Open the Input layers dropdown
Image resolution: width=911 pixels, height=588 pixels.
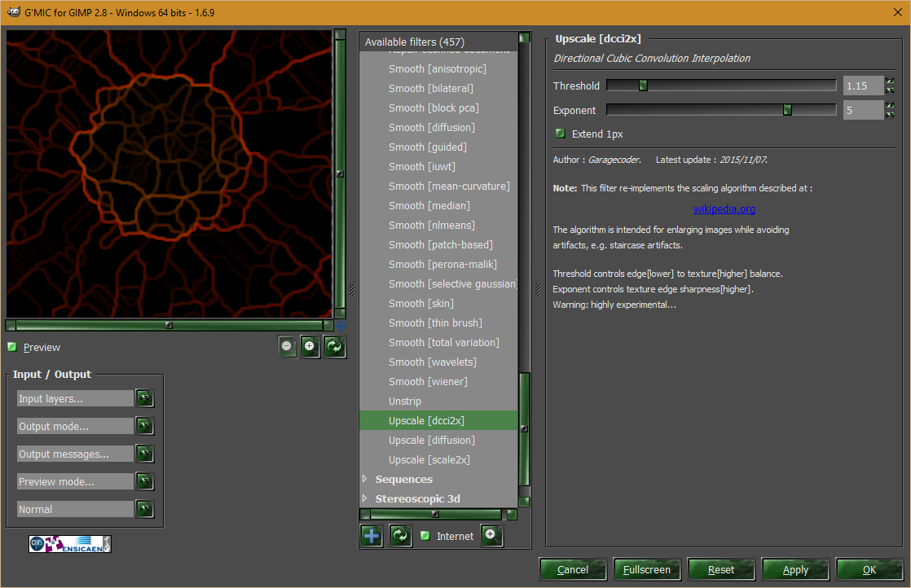(x=85, y=398)
